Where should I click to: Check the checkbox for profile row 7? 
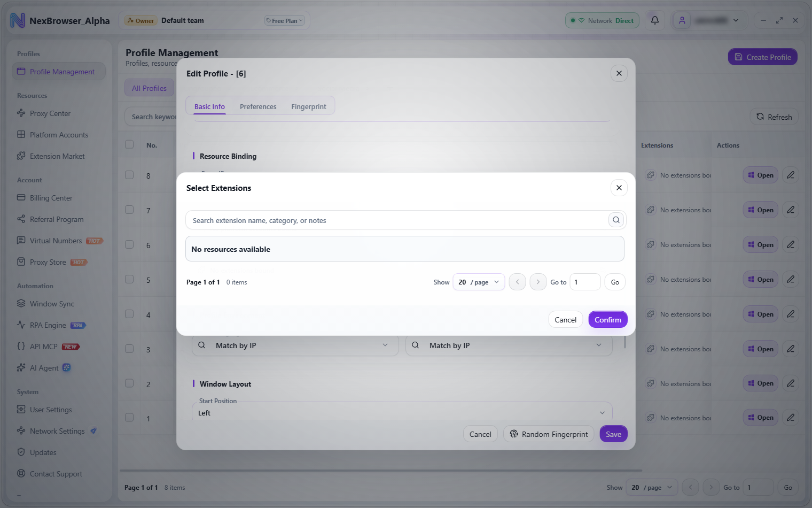click(129, 210)
